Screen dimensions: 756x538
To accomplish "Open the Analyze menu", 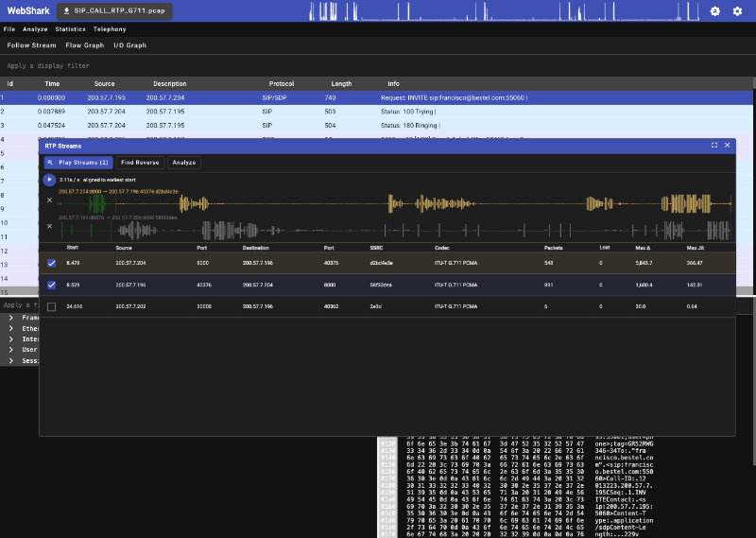I will point(35,29).
